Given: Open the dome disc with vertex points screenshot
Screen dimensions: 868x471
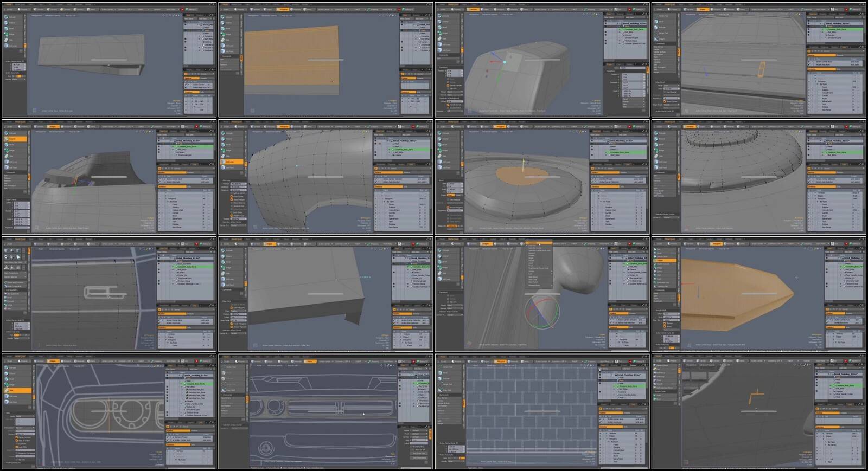Looking at the screenshot, I should (x=759, y=177).
